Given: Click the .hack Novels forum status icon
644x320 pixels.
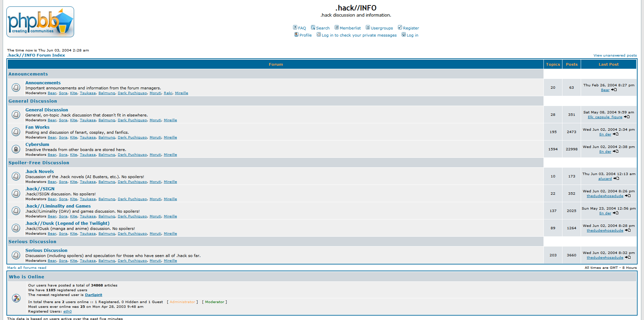Looking at the screenshot, I should click(x=16, y=176).
